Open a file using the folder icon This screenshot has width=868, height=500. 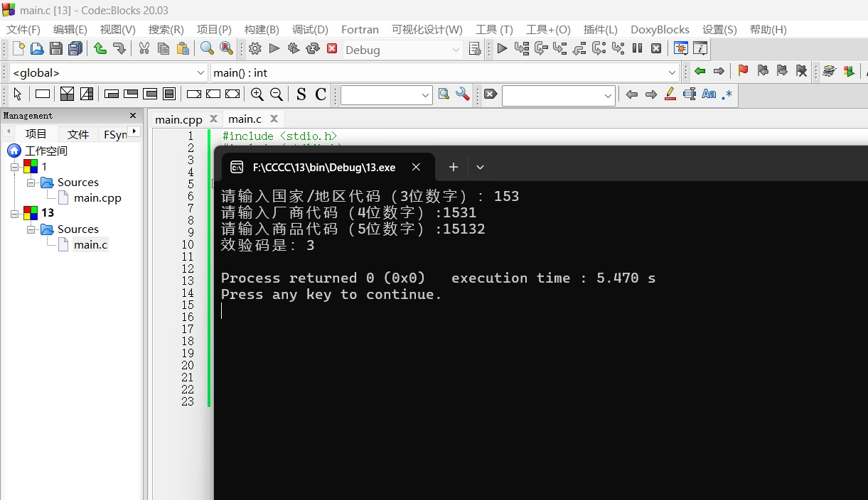37,48
